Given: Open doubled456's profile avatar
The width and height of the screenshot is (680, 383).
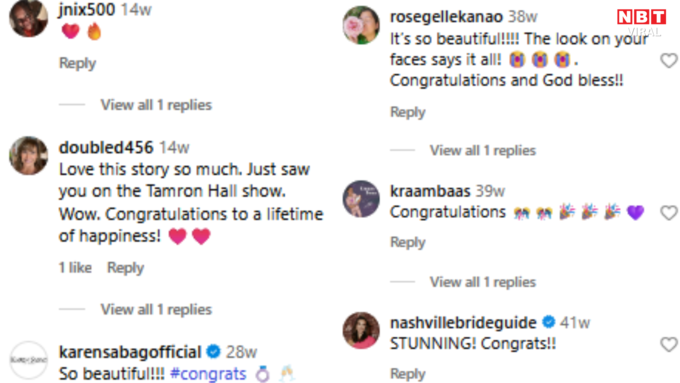Looking at the screenshot, I should click(x=29, y=156).
